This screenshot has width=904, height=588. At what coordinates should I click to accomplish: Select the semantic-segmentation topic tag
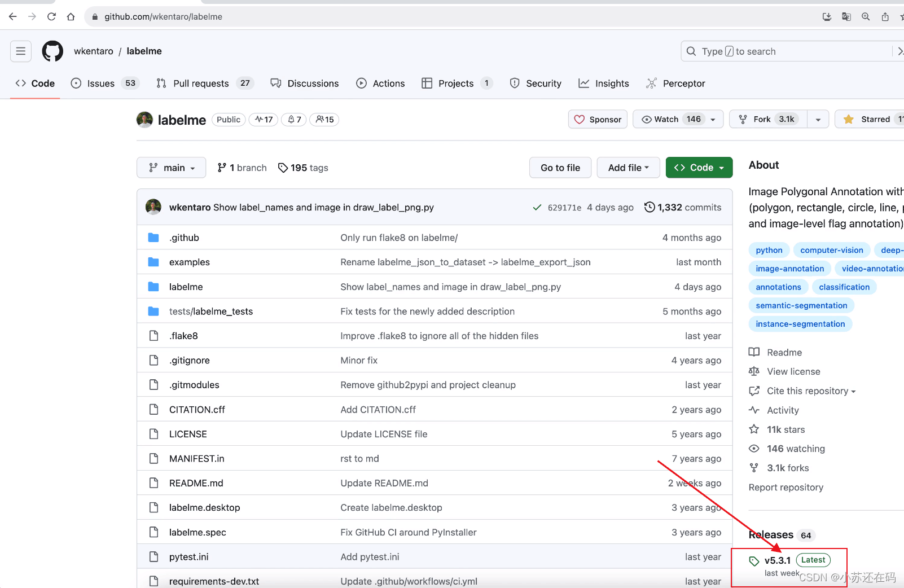(x=802, y=305)
